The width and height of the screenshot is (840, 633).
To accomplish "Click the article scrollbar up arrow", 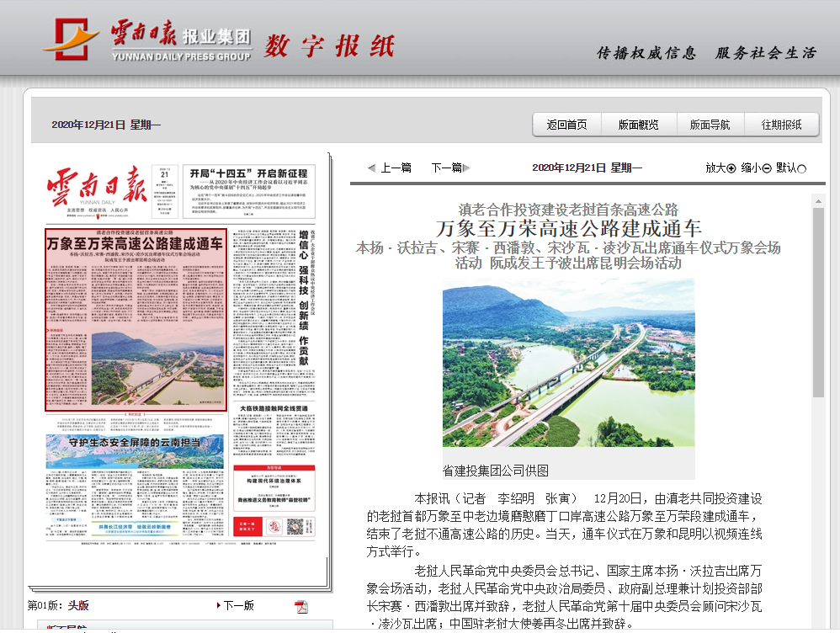I will pos(818,200).
